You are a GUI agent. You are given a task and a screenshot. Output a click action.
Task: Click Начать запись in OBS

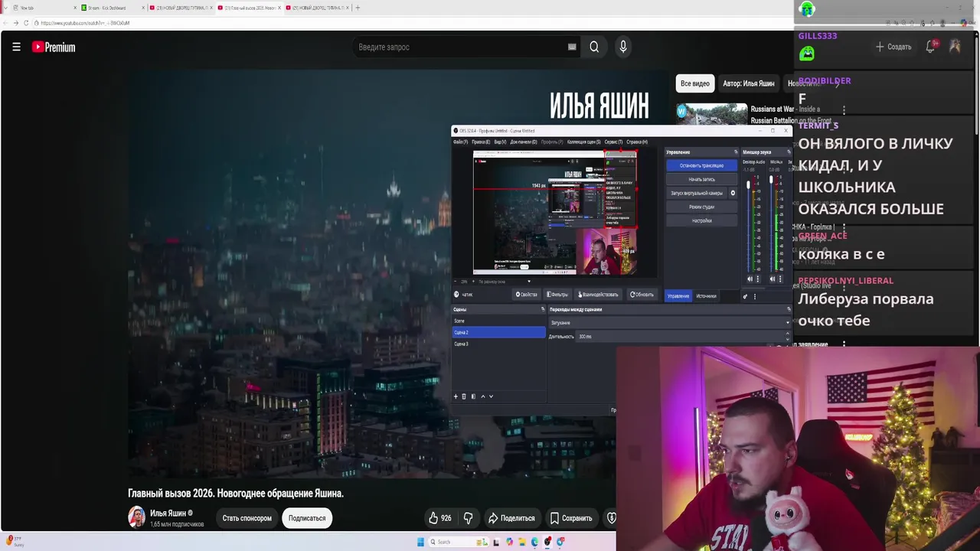click(x=701, y=179)
